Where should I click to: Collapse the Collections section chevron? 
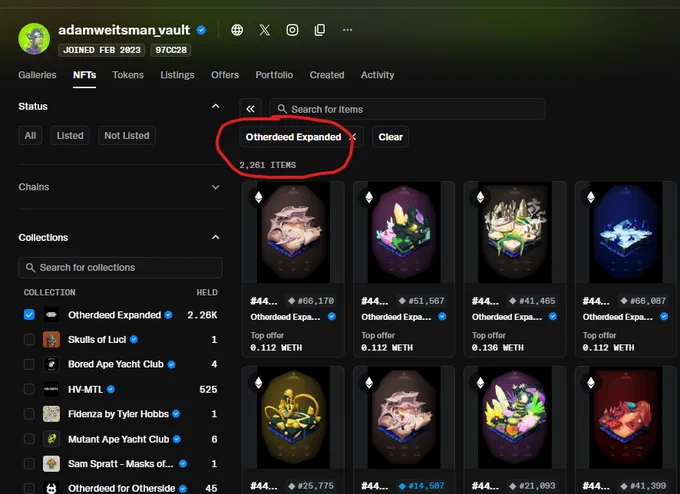[216, 237]
